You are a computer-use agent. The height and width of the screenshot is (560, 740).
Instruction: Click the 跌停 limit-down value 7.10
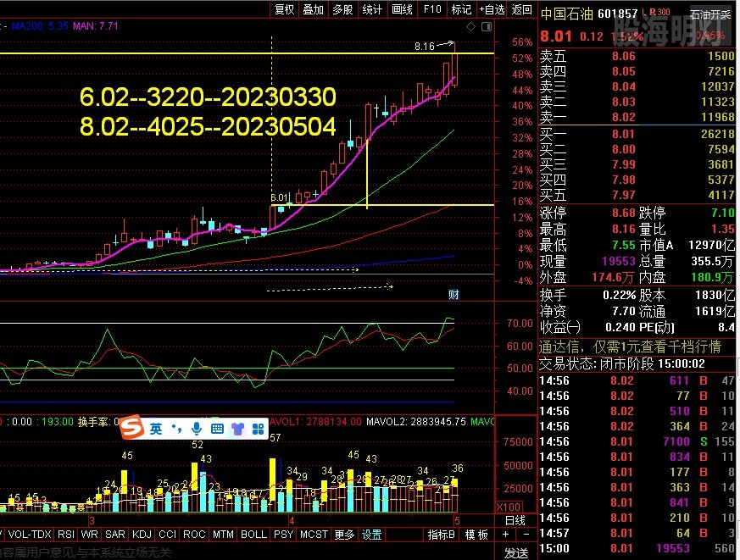point(723,213)
